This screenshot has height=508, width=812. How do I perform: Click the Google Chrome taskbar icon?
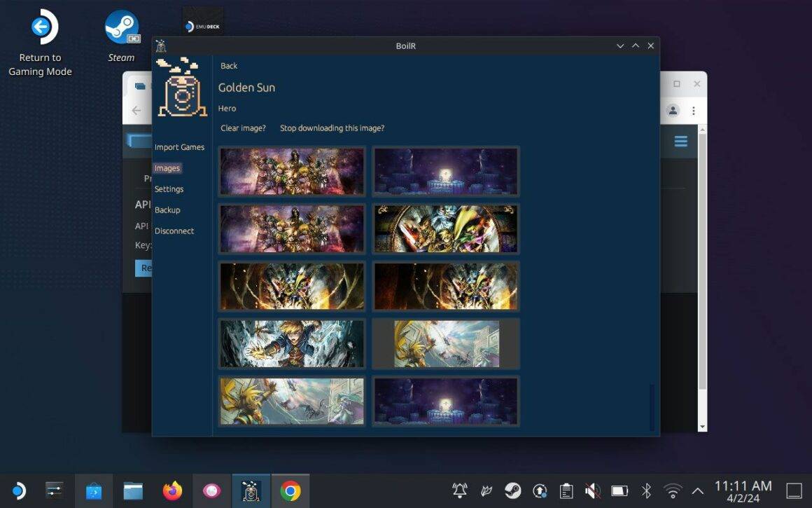[x=290, y=491]
